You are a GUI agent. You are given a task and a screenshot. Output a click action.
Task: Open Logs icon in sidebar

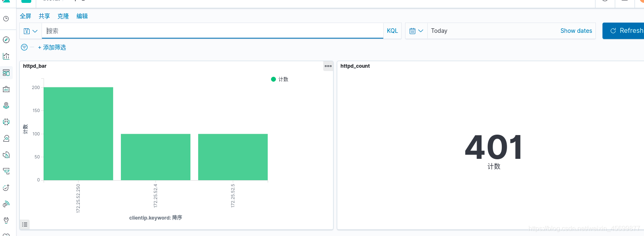click(x=6, y=155)
